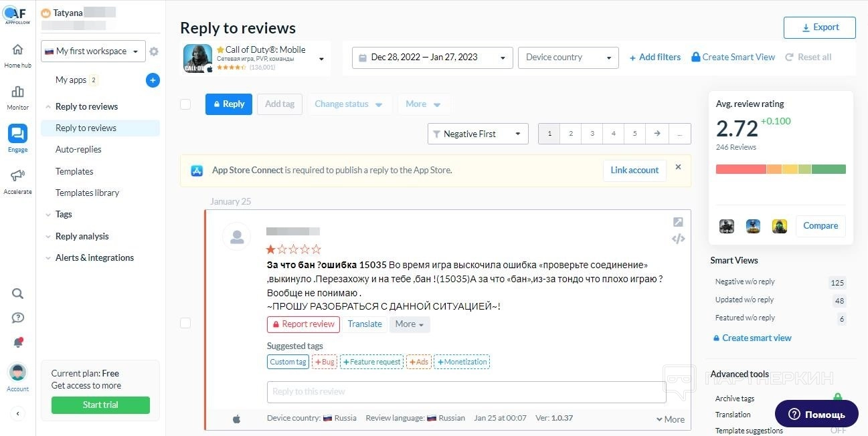Open the Negative First sort dropdown
The image size is (868, 436).
coord(478,134)
